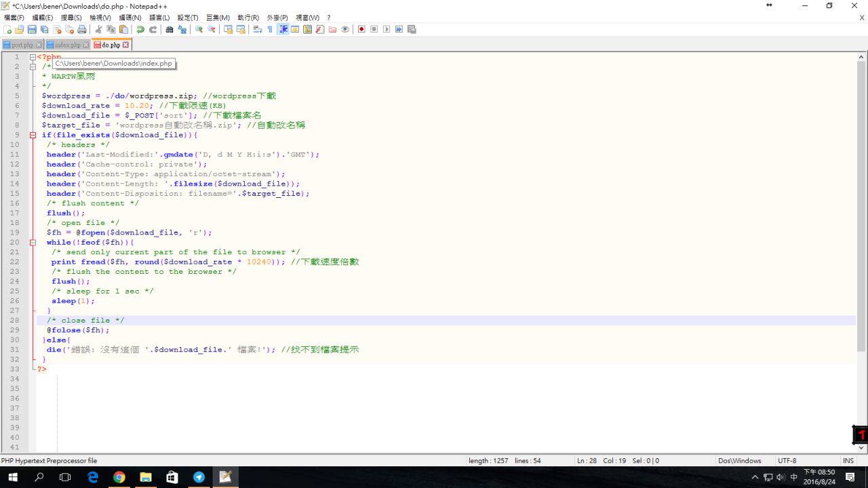Screen dimensions: 868x488
Task: Toggle the indent guide toolbar button
Action: 283,30
